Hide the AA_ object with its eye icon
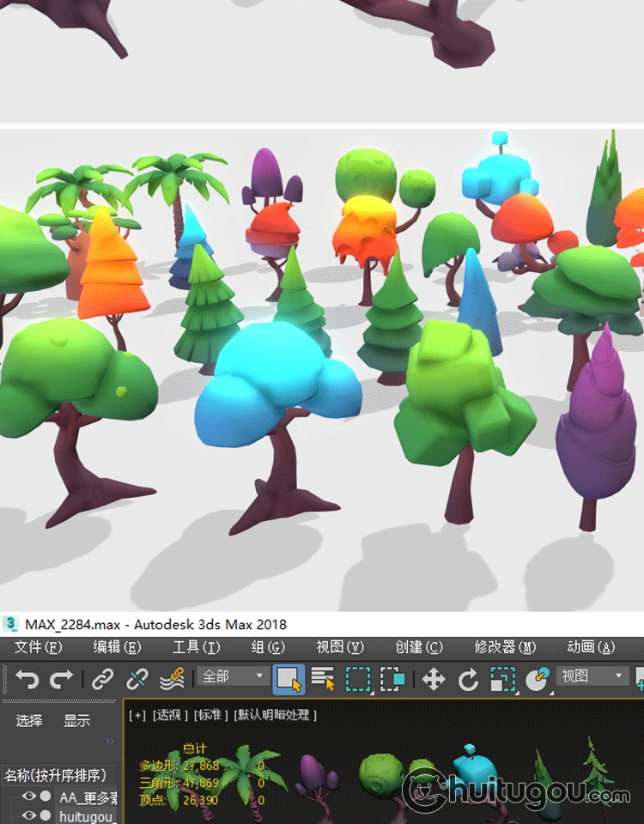 click(29, 797)
